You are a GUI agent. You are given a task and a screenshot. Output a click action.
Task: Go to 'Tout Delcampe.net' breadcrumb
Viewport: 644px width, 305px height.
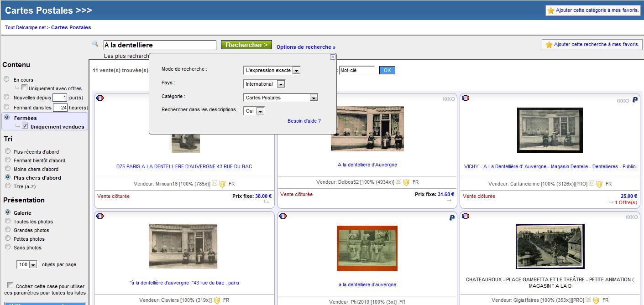coord(26,27)
